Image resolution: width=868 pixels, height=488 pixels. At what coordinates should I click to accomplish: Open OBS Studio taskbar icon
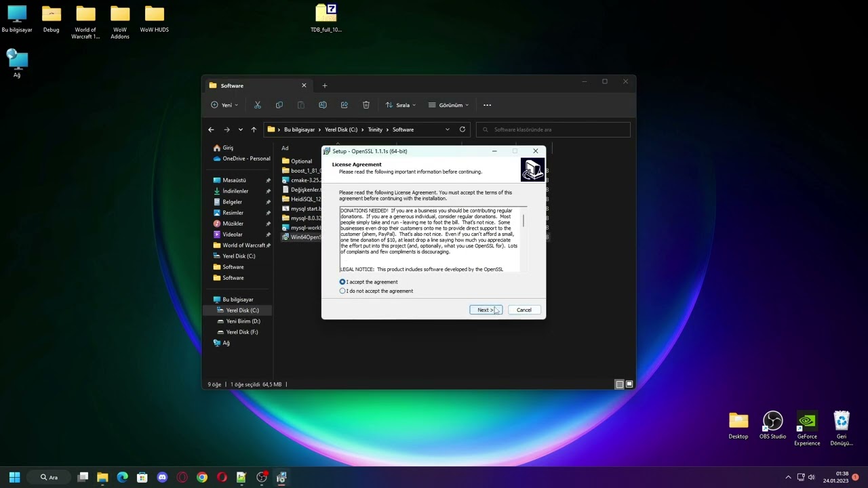pyautogui.click(x=262, y=477)
